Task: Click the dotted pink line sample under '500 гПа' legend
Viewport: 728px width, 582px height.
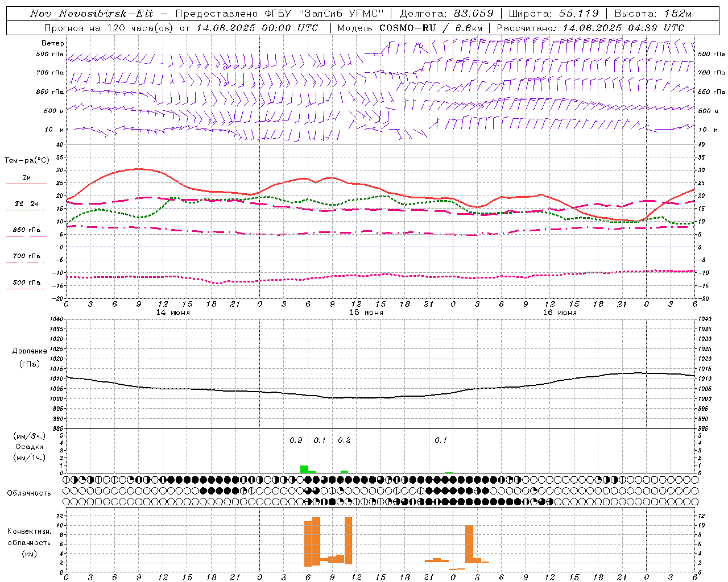Action: coord(26,289)
